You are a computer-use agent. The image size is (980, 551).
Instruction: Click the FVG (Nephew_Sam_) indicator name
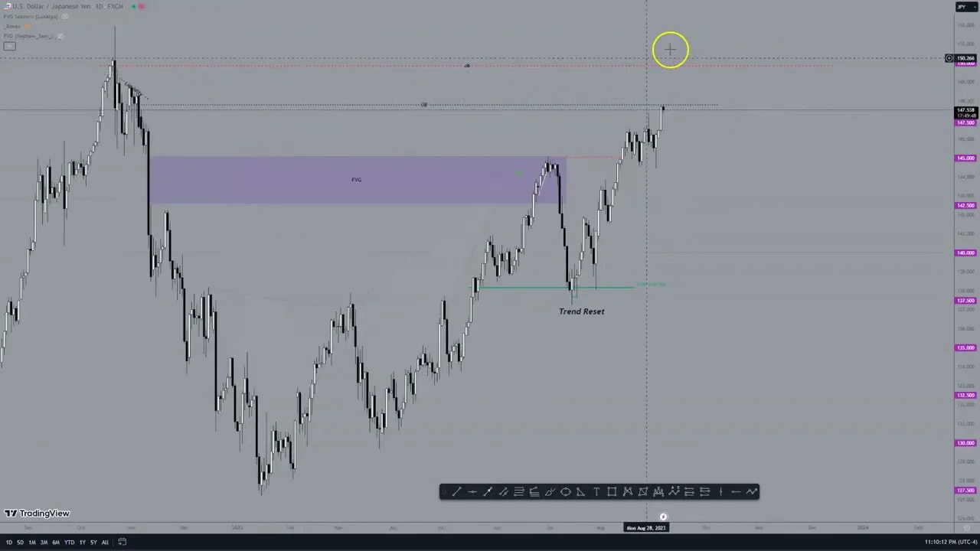click(28, 36)
